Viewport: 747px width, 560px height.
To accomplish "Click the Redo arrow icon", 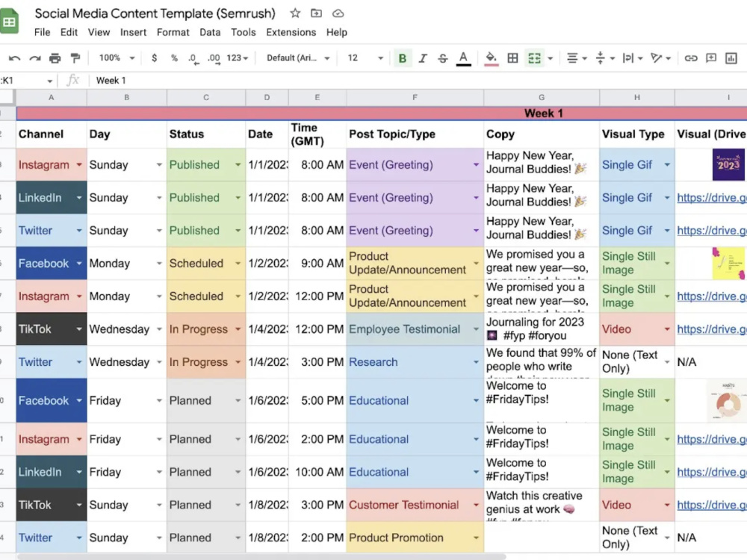I will point(35,58).
